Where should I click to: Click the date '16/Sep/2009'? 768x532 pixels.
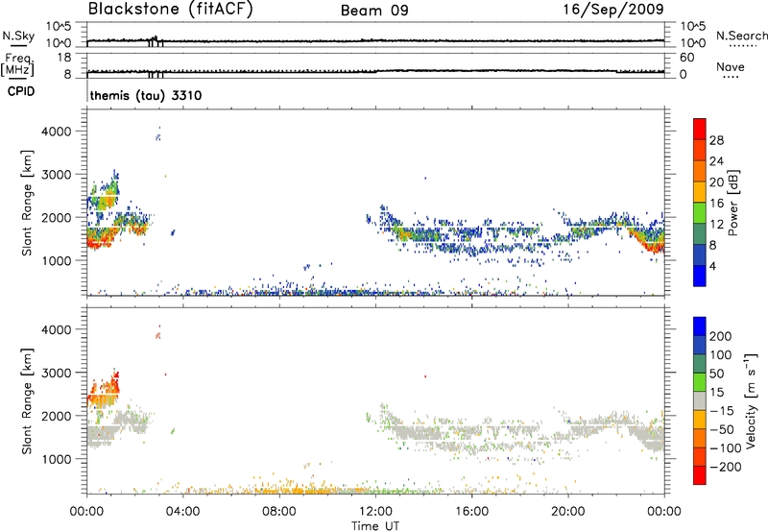pos(613,10)
